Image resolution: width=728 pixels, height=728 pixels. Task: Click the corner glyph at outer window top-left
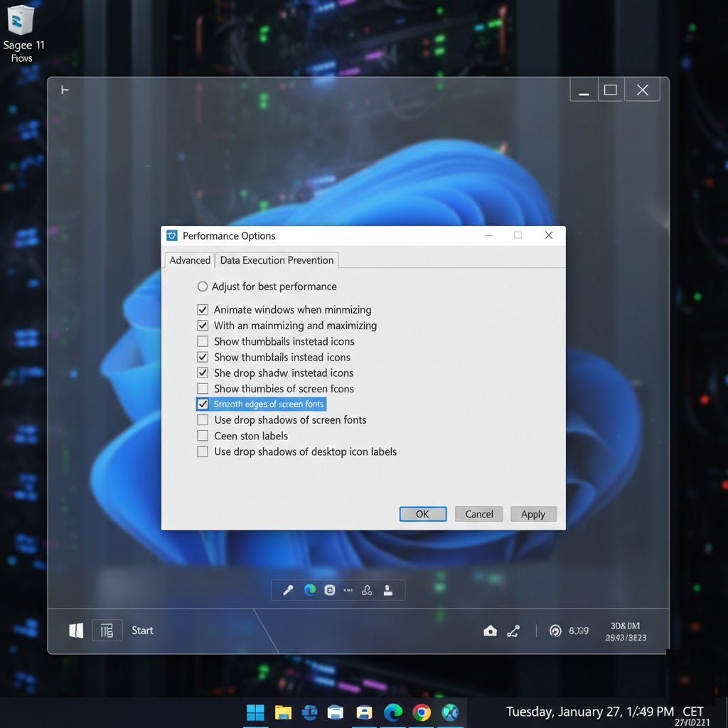(65, 90)
